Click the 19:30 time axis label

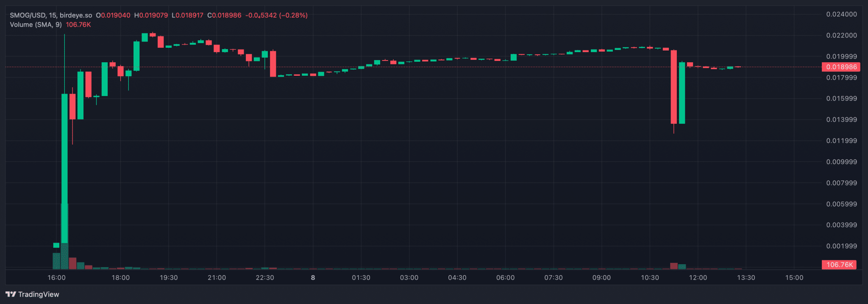(169, 278)
